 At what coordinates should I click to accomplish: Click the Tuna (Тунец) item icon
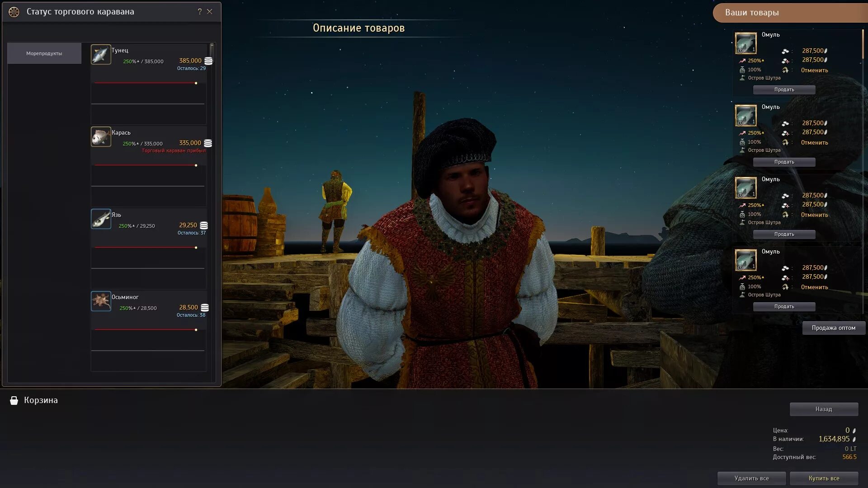tap(101, 54)
